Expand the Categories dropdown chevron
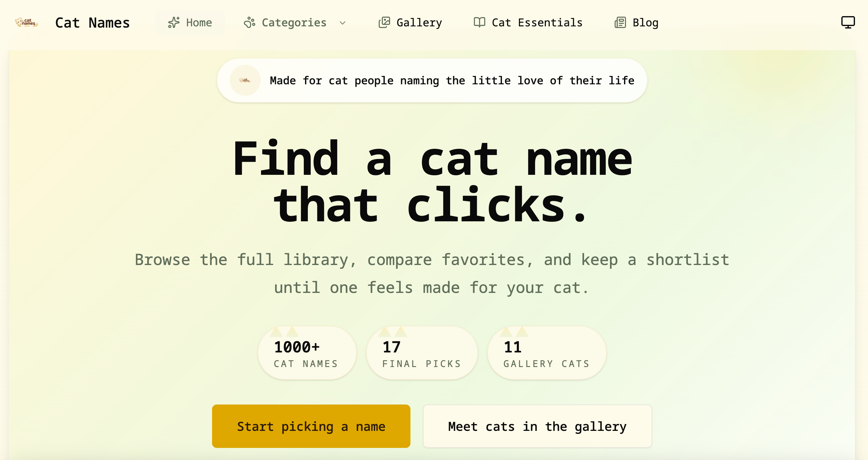Image resolution: width=868 pixels, height=460 pixels. tap(343, 23)
